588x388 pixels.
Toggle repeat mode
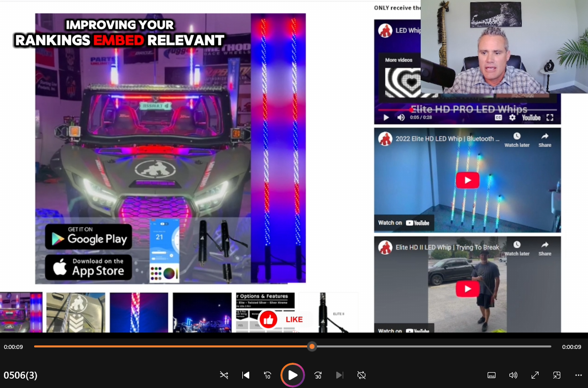coord(362,375)
